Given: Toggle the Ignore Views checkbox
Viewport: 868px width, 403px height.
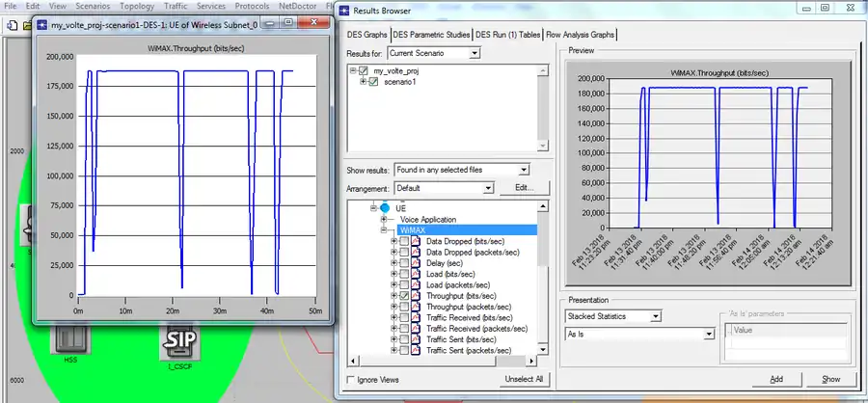Looking at the screenshot, I should [x=350, y=380].
